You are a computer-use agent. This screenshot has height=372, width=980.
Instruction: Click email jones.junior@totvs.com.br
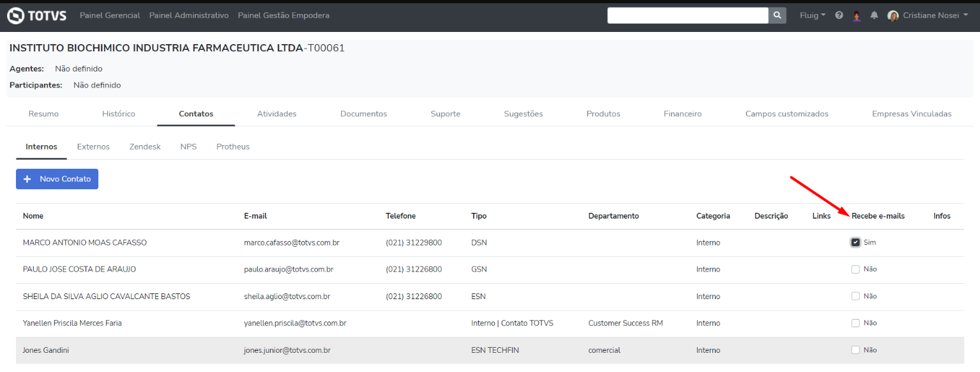tap(287, 350)
